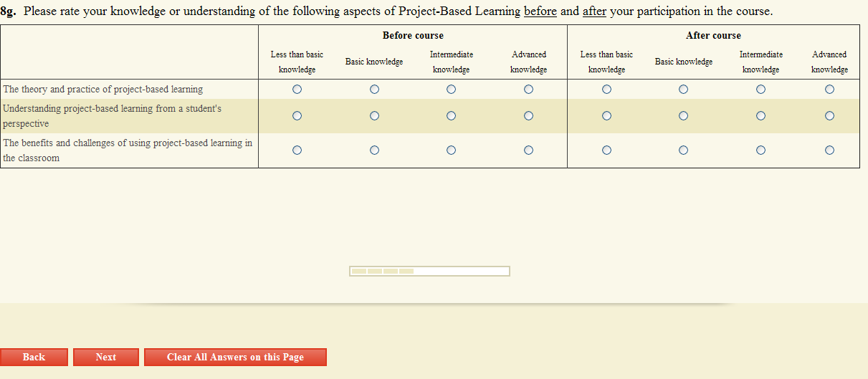Select Advanced knowledge before course for student's perspective
The width and height of the screenshot is (868, 379).
click(528, 116)
